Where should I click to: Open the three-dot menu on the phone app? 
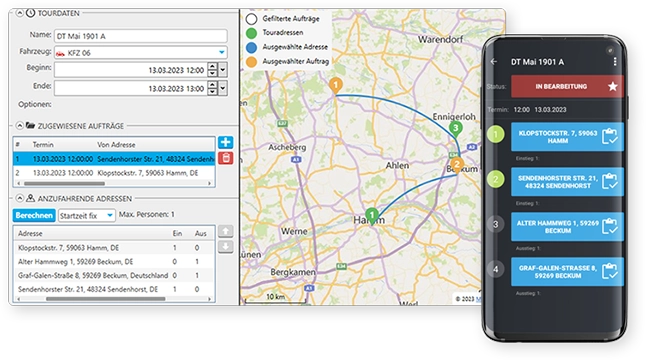[615, 62]
